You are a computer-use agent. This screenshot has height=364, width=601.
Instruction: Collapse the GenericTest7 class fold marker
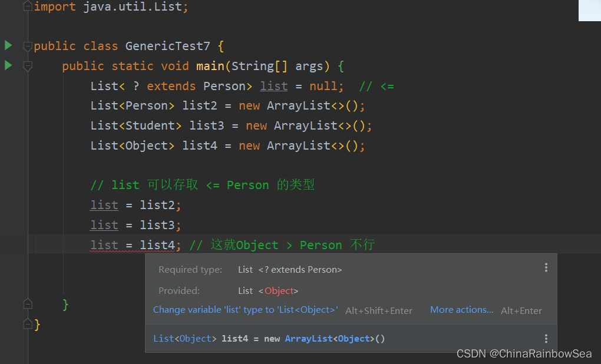(28, 47)
